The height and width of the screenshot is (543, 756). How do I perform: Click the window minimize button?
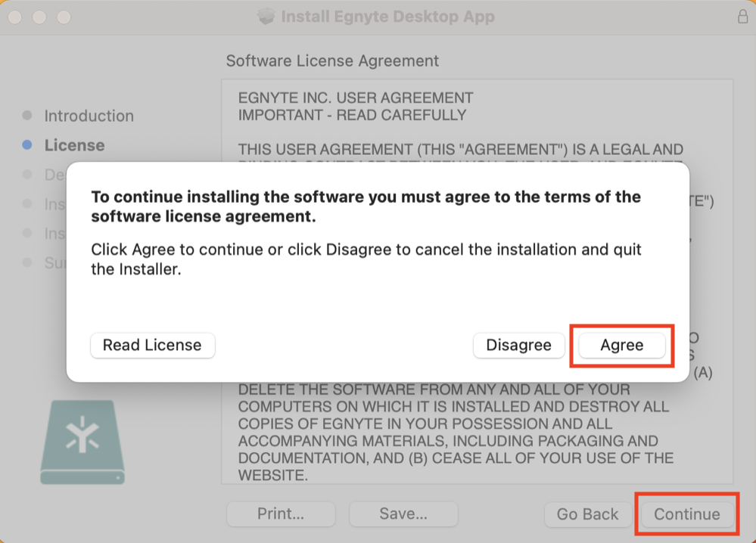click(x=39, y=17)
